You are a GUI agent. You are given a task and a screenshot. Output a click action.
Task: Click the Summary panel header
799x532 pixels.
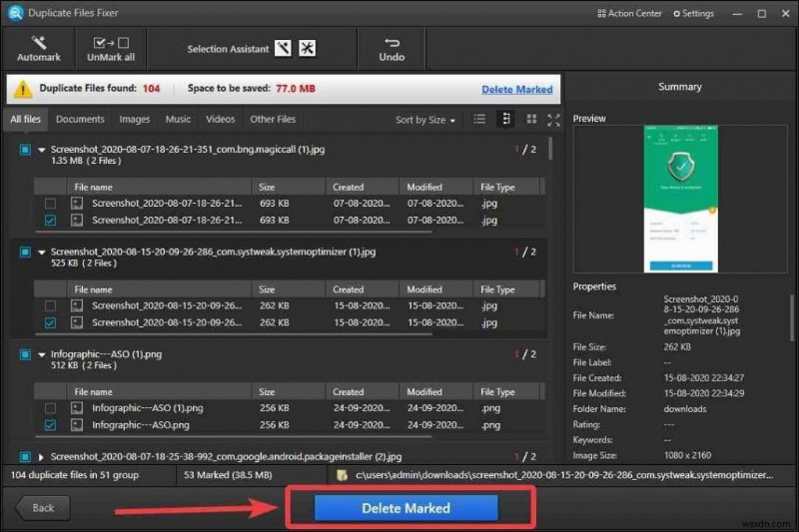point(680,87)
